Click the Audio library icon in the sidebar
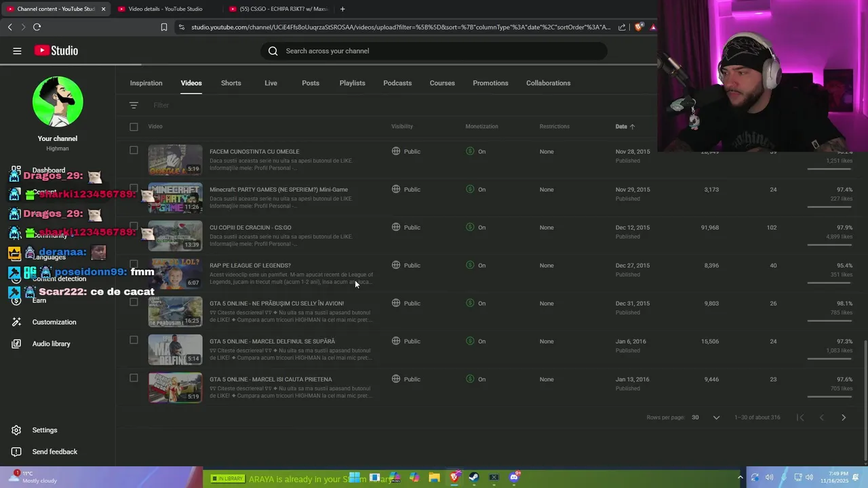This screenshot has width=868, height=488. (16, 344)
